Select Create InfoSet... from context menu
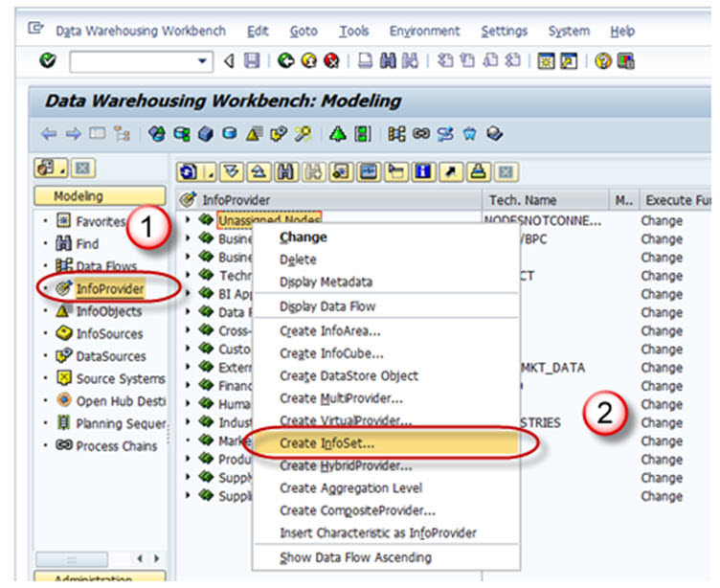 [326, 443]
